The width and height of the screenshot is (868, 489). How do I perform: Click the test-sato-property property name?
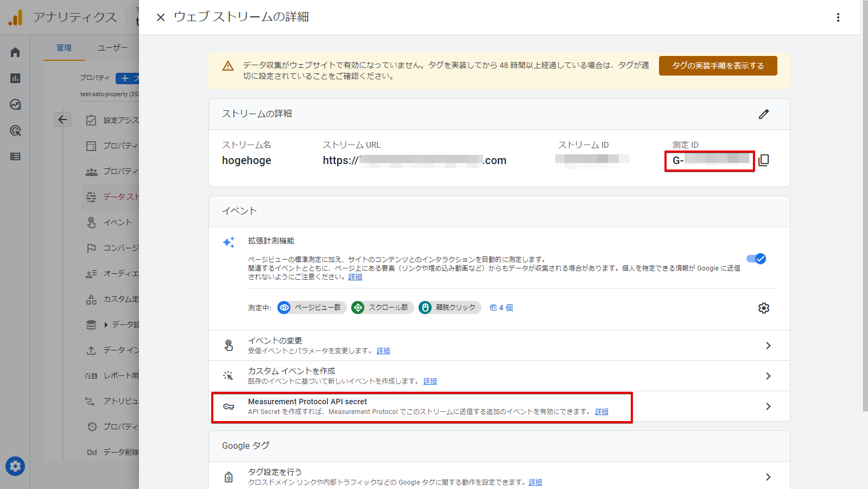tap(109, 95)
